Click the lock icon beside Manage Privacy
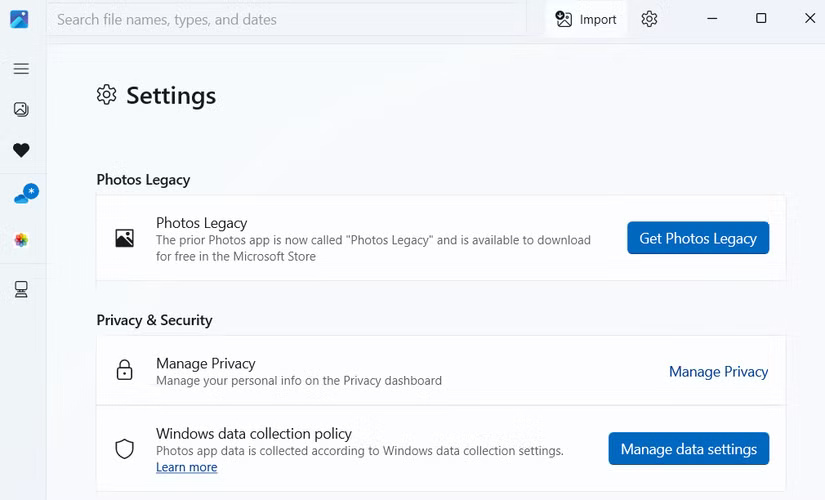Image resolution: width=825 pixels, height=500 pixels. (124, 371)
